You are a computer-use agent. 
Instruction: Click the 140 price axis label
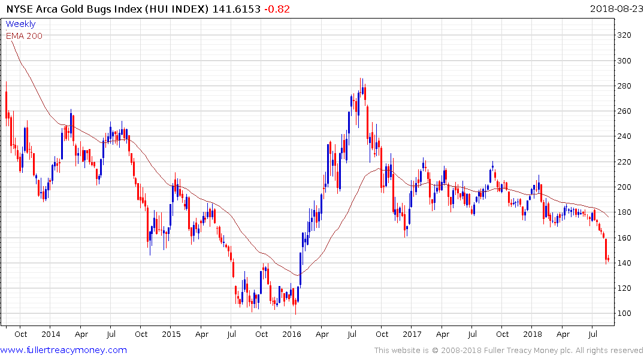point(624,263)
